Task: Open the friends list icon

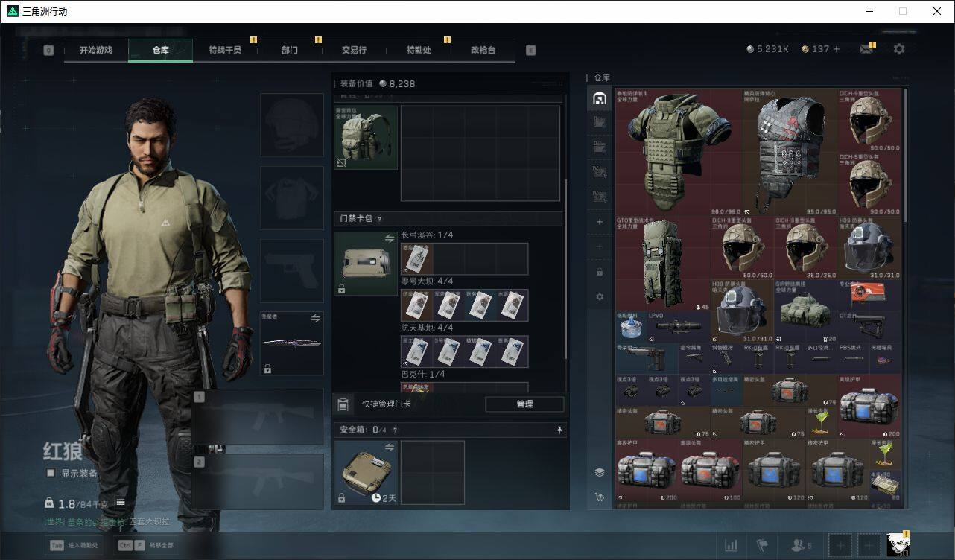Action: [802, 546]
